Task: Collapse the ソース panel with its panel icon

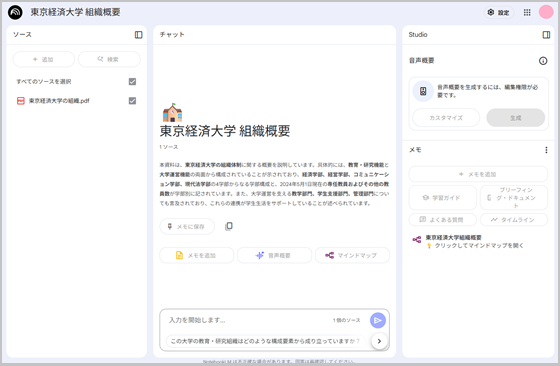Action: coord(139,35)
